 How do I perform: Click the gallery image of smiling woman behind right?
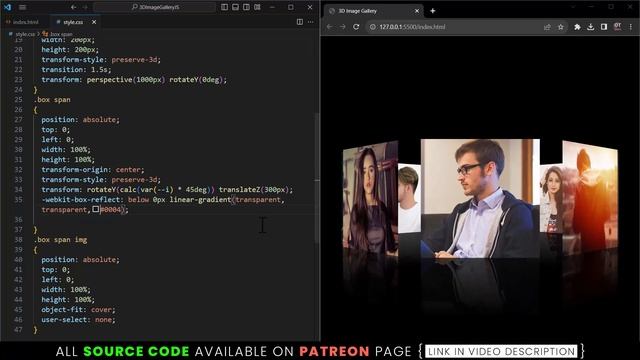[x=551, y=198]
